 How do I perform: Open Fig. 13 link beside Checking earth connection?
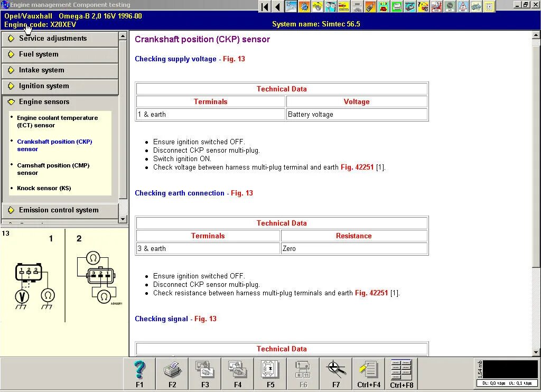coord(242,193)
